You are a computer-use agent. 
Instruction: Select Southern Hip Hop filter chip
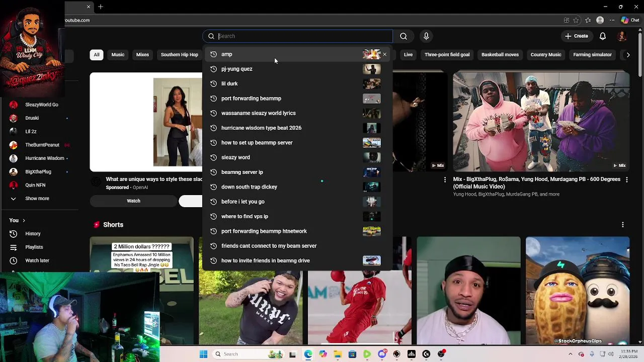(x=180, y=55)
